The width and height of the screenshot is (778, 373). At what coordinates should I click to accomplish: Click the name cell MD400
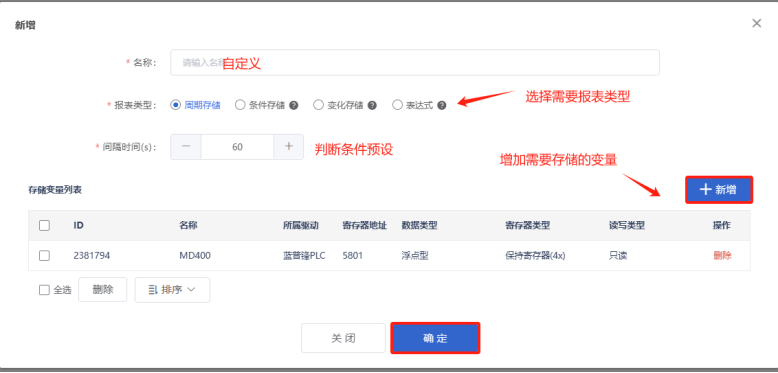[195, 256]
